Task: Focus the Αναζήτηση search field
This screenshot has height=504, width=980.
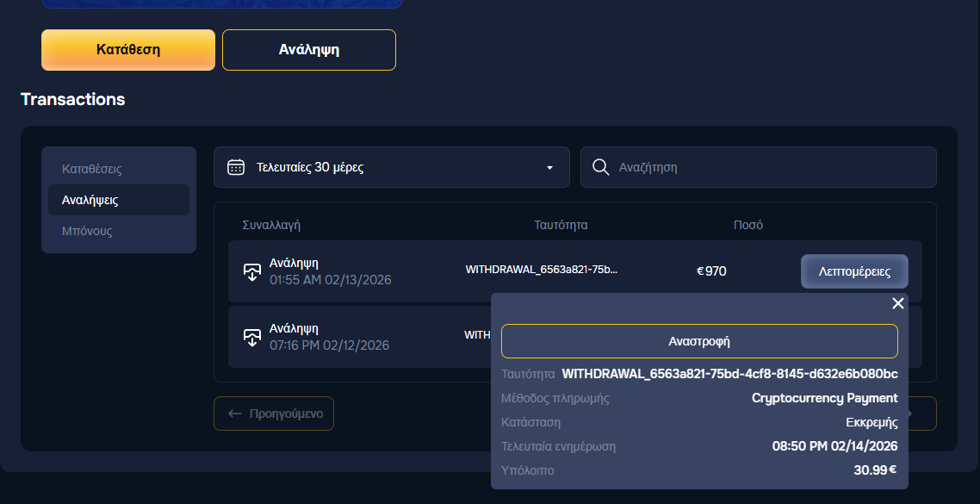Action: 766,167
